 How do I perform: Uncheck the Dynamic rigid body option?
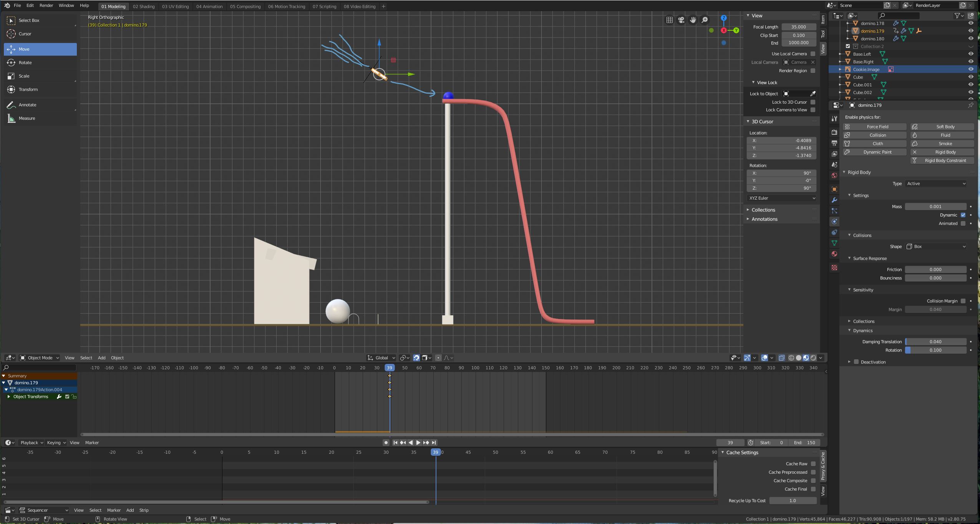tap(963, 215)
